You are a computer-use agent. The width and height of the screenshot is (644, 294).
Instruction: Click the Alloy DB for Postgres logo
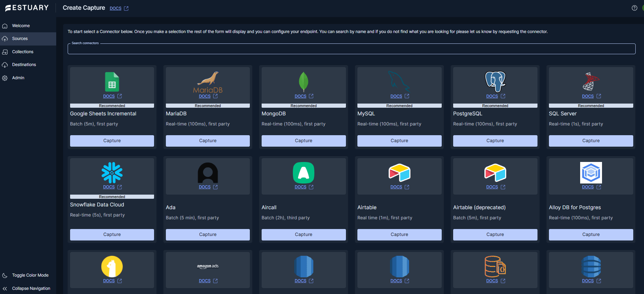(591, 173)
